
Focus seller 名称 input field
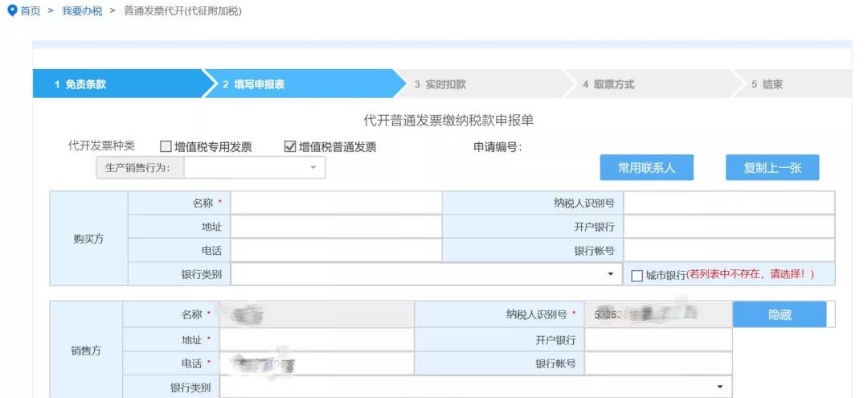[x=317, y=315]
